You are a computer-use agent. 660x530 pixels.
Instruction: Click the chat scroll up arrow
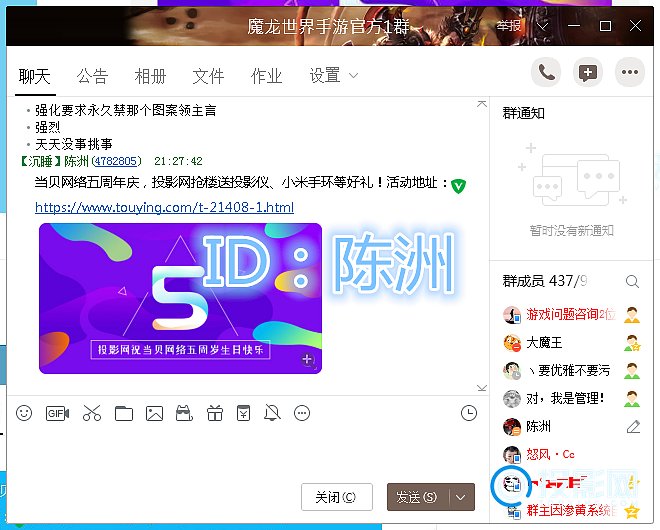tap(482, 104)
